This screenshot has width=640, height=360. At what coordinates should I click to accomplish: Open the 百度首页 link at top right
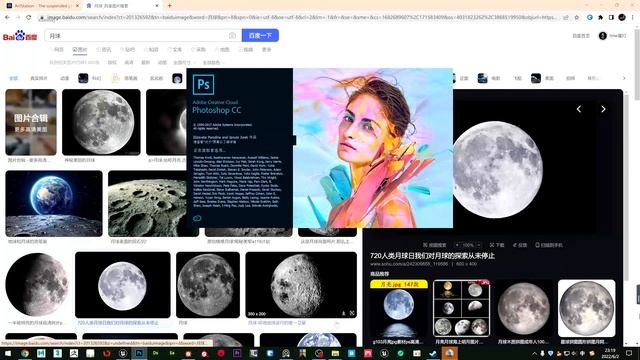581,36
